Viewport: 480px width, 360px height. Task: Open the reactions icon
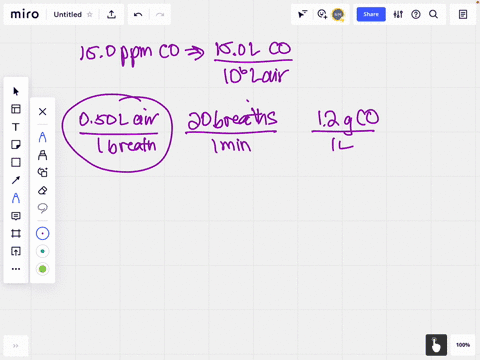click(x=322, y=14)
